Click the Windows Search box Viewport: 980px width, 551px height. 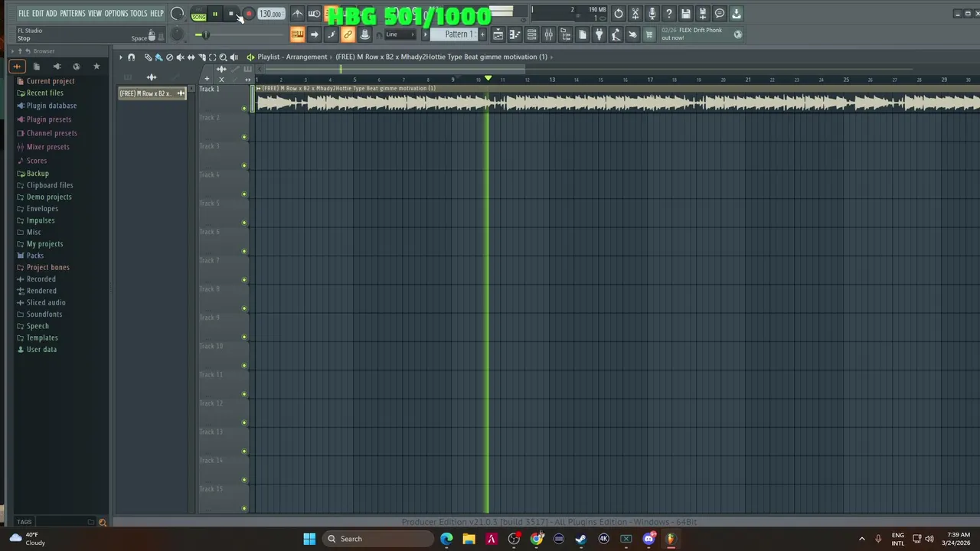tap(377, 539)
